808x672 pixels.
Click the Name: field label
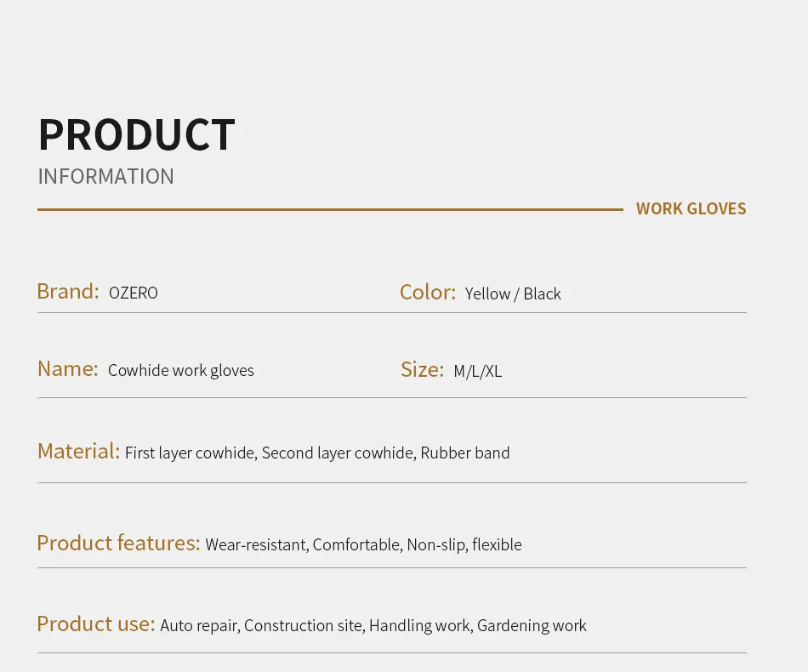coord(68,369)
